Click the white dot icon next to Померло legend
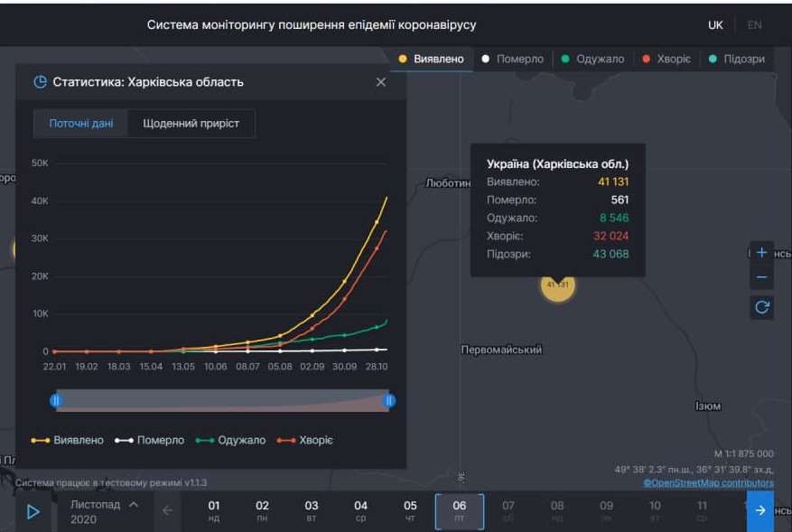Screen dimensions: 792x532 pos(125,440)
